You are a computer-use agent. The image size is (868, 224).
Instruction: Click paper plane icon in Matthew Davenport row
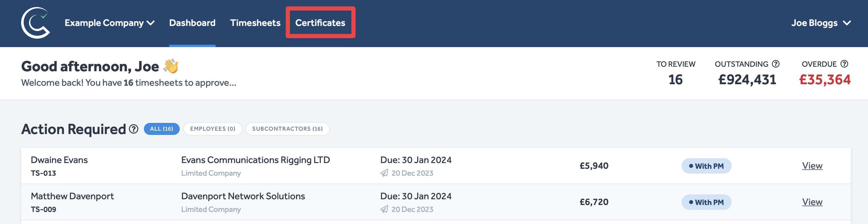[384, 209]
